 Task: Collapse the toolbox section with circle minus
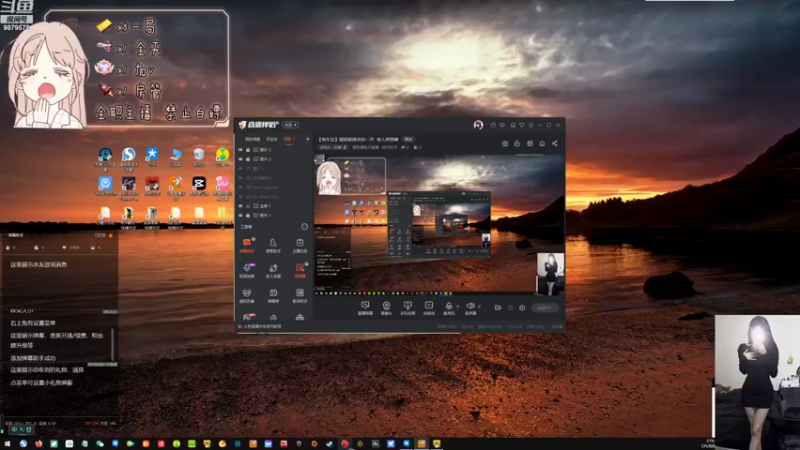305,227
